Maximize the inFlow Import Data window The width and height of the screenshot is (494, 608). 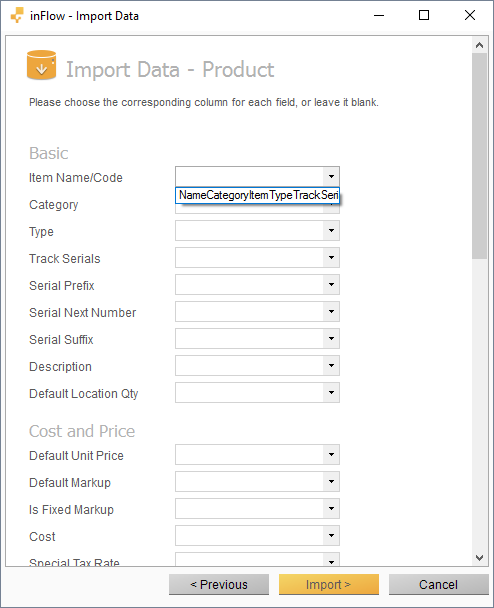424,16
